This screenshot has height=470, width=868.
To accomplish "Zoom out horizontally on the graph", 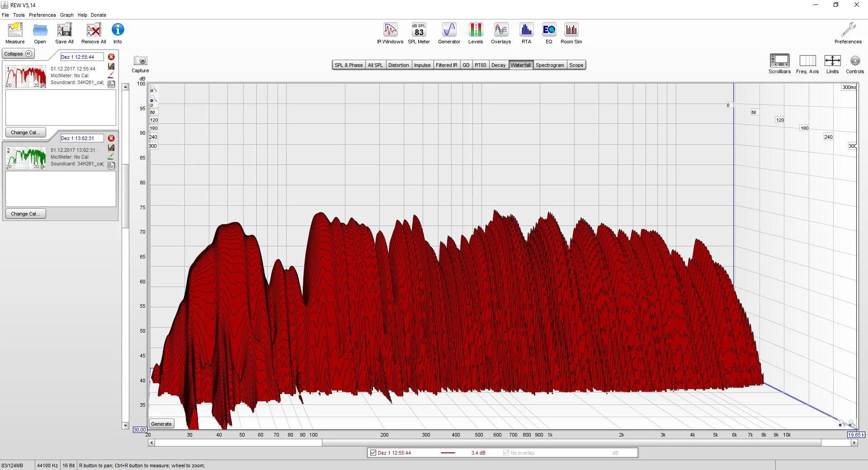I will point(841,423).
